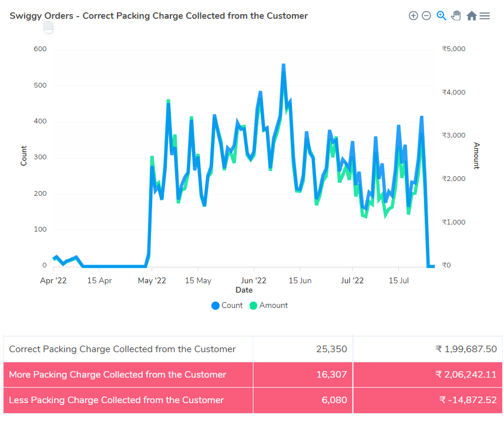Click the chart title text
Viewport: 504px width, 422px height.
(159, 16)
